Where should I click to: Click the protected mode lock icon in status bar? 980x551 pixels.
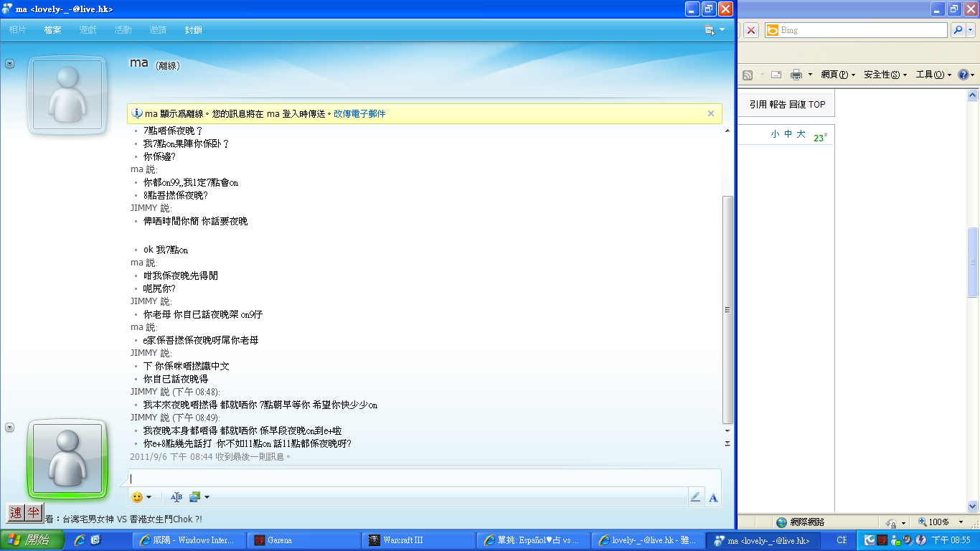point(890,522)
